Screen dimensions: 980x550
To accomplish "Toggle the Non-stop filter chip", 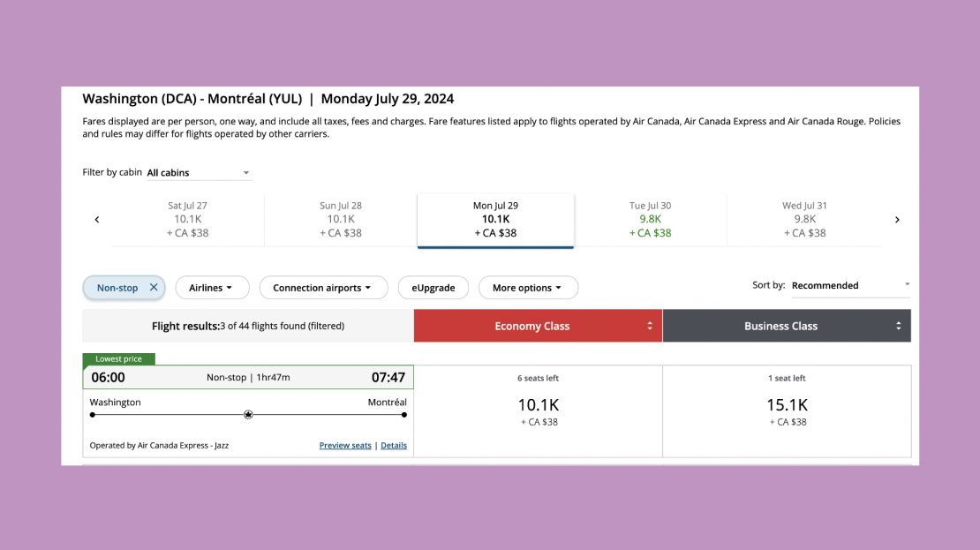I will point(117,288).
